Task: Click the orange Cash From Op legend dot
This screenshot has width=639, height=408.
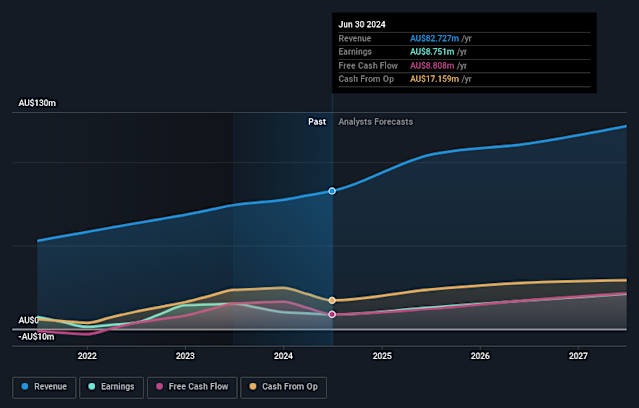Action: tap(253, 386)
